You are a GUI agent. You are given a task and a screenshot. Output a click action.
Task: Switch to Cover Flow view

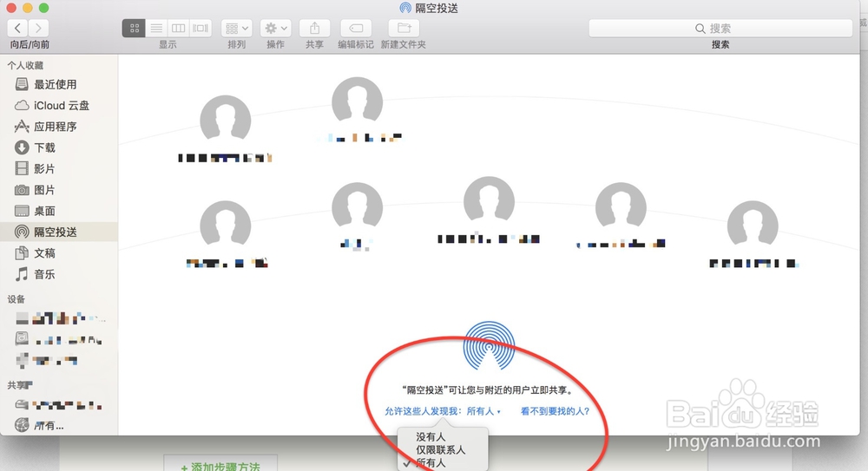[201, 28]
